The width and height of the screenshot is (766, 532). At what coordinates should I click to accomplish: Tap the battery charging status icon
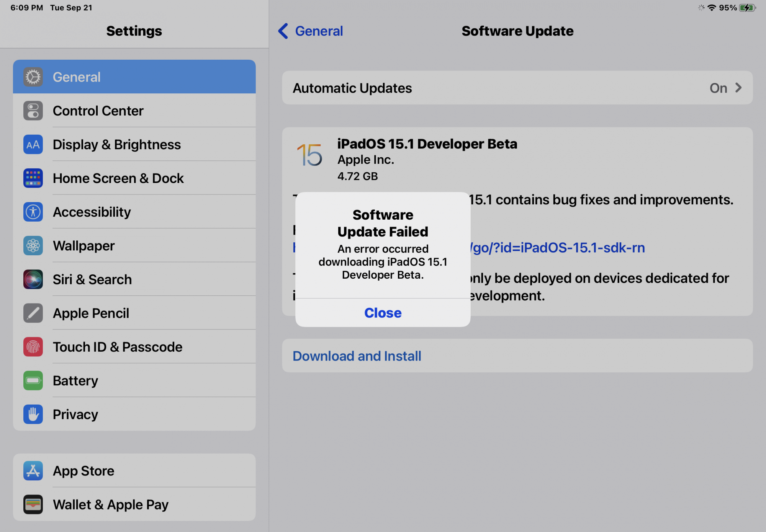pos(747,8)
